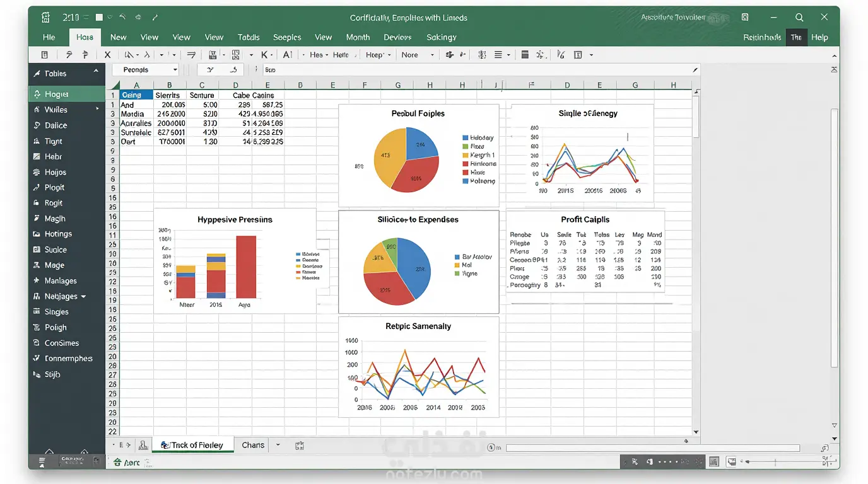868x484 pixels.
Task: Select column header A
Action: tap(137, 85)
